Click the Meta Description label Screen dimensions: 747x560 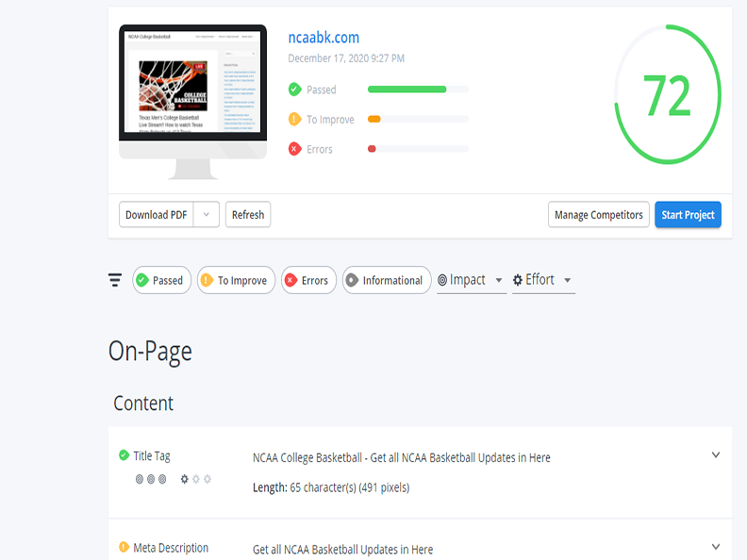tap(171, 548)
